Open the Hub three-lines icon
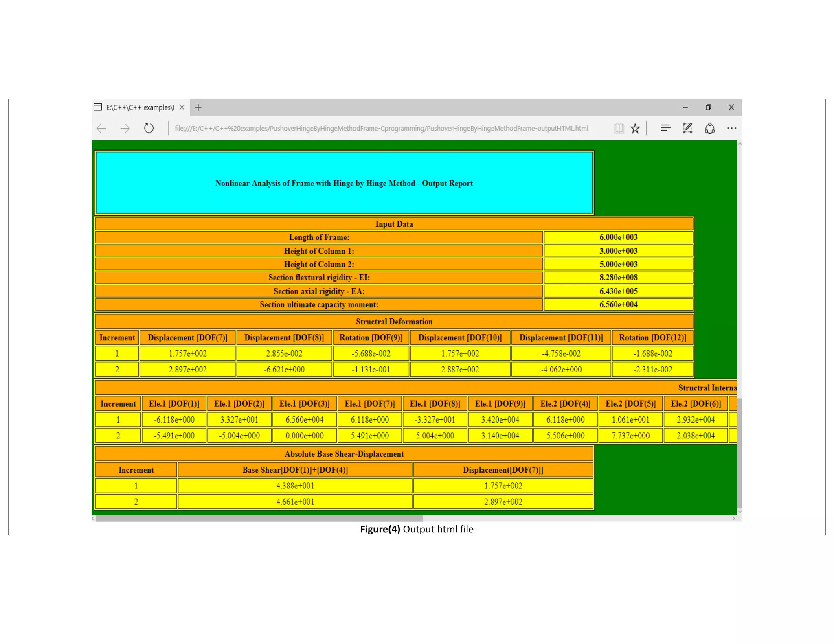 [x=665, y=128]
